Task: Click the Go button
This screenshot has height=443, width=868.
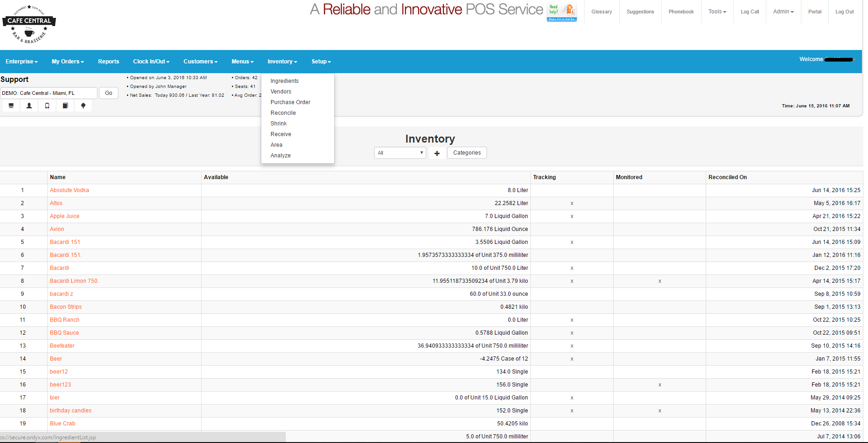Action: pos(109,93)
